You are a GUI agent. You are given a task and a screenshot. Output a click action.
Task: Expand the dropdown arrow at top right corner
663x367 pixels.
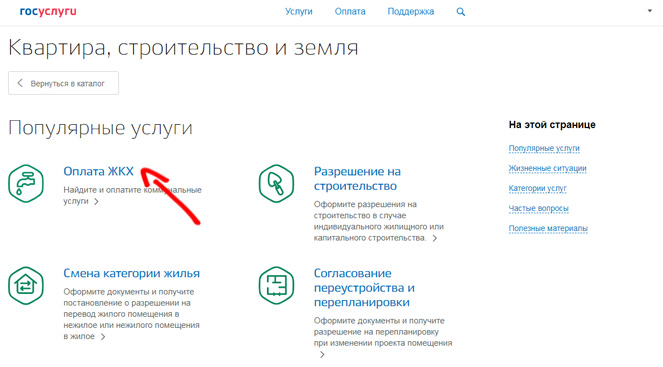coord(650,11)
